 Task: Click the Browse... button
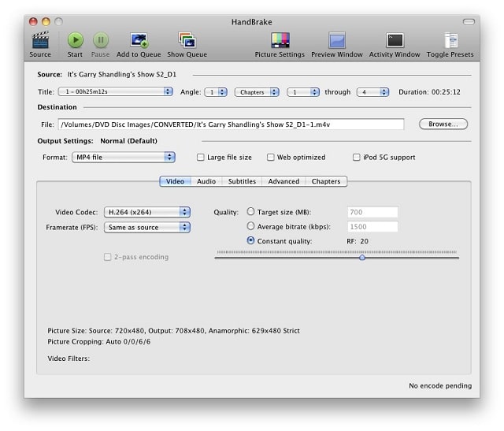tap(443, 124)
